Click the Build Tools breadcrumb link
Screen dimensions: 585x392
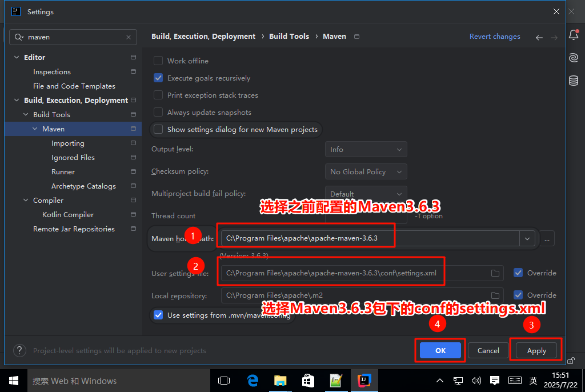(x=289, y=36)
